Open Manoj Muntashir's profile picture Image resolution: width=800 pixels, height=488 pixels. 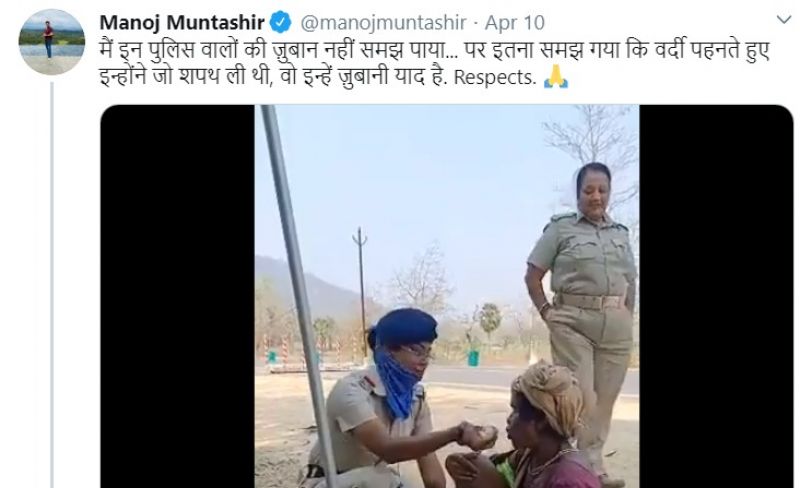(x=52, y=42)
